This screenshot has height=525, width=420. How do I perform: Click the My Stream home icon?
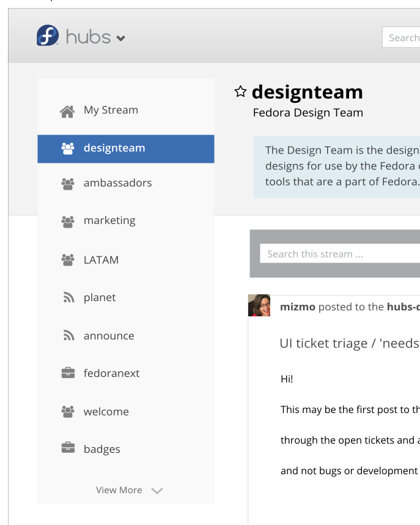click(x=67, y=111)
